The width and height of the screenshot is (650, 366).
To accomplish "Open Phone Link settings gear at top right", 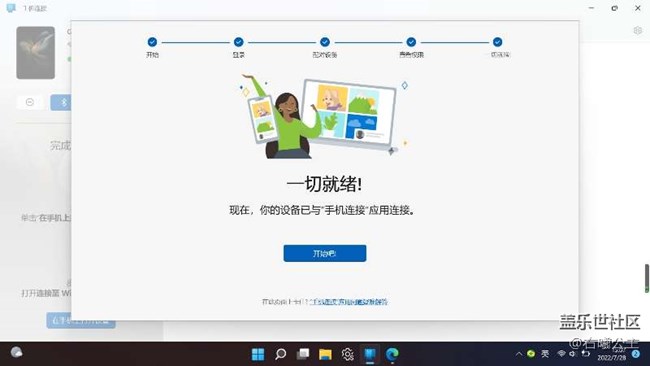I will 638,31.
